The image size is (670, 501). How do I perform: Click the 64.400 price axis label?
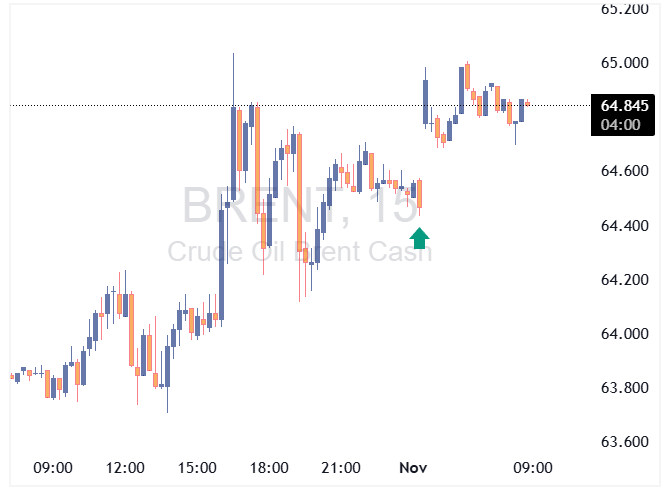pyautogui.click(x=624, y=226)
